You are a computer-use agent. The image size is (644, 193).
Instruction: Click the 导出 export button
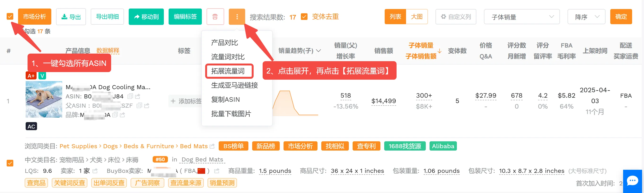click(x=71, y=17)
